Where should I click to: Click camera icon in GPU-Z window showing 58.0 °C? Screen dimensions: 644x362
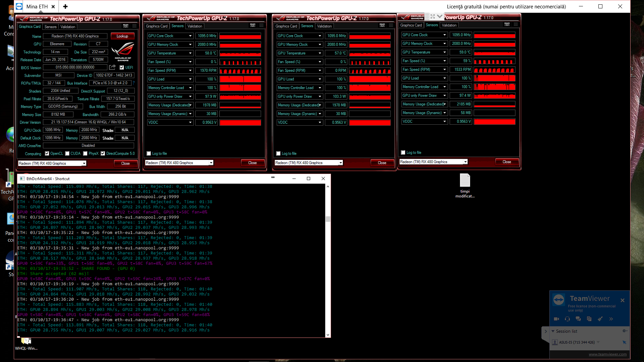[253, 25]
